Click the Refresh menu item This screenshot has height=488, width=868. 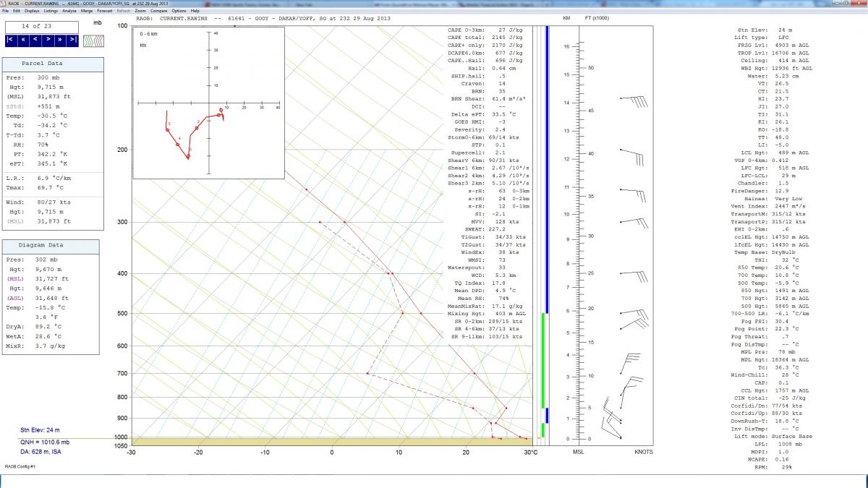pos(124,11)
